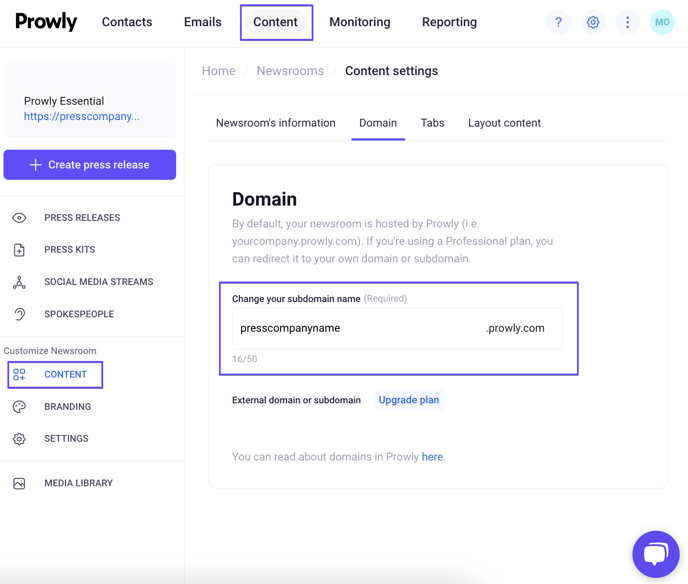Screen dimensions: 688x584
Task: Go to Newsrooms breadcrumb
Action: point(290,71)
